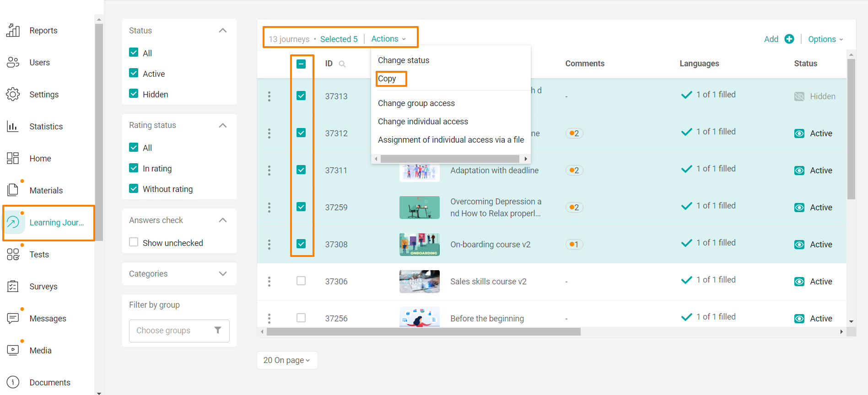Open the Sales skills course v2 journey

(x=488, y=282)
